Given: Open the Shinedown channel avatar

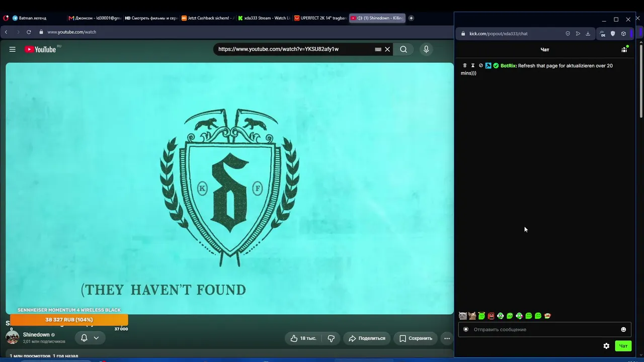Looking at the screenshot, I should tap(13, 337).
